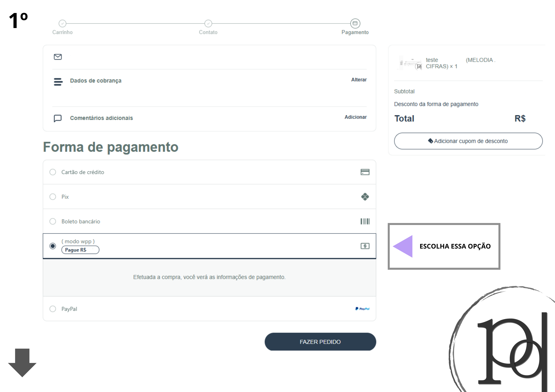Click the Pix diamond icon
This screenshot has width=555, height=392.
pyautogui.click(x=365, y=197)
